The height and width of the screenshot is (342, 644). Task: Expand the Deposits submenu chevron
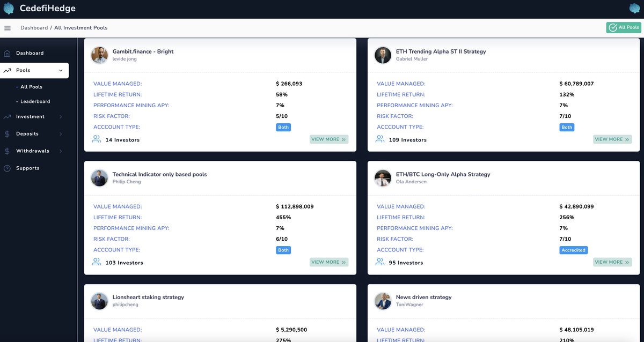point(61,134)
